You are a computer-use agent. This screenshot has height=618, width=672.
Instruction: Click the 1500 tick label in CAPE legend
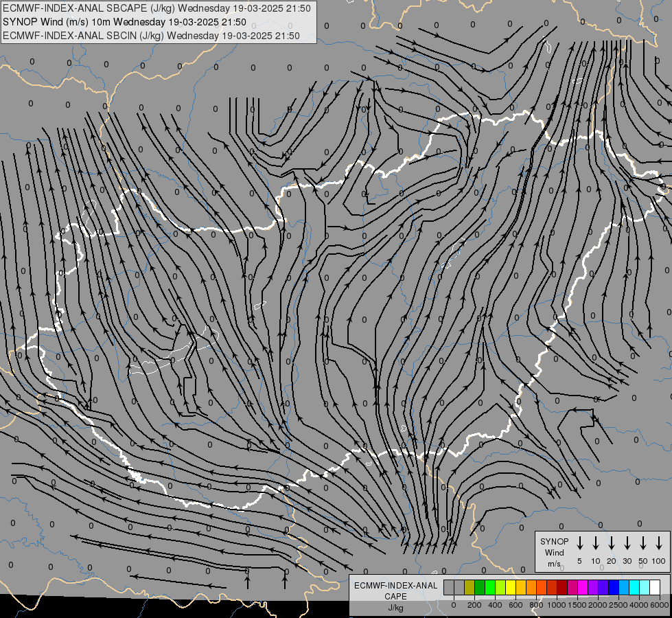[x=577, y=605]
